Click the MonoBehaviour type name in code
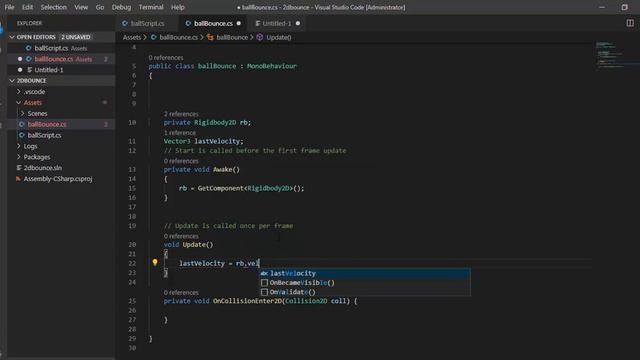This screenshot has width=640, height=360. pos(271,66)
